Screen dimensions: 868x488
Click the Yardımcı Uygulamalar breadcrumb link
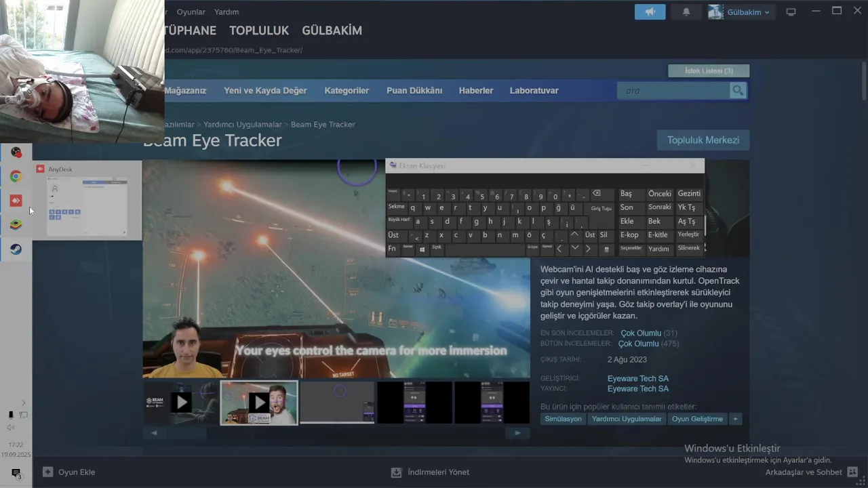pyautogui.click(x=242, y=124)
